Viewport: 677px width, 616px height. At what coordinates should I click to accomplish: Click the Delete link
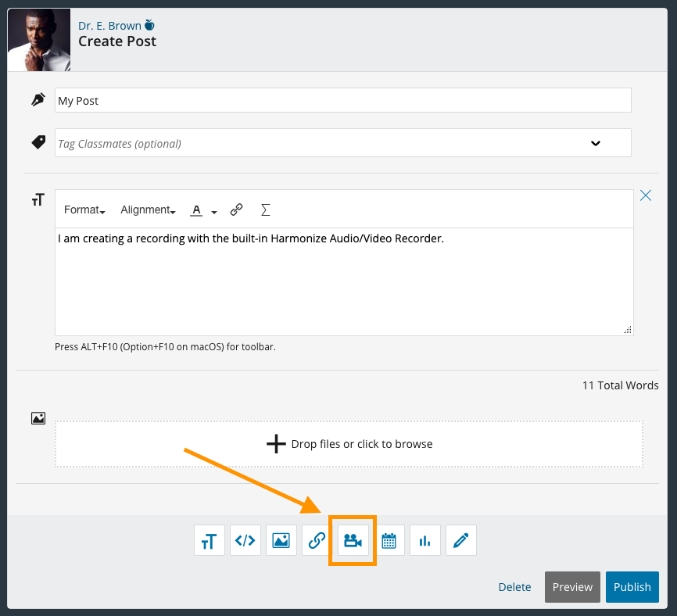pos(514,587)
